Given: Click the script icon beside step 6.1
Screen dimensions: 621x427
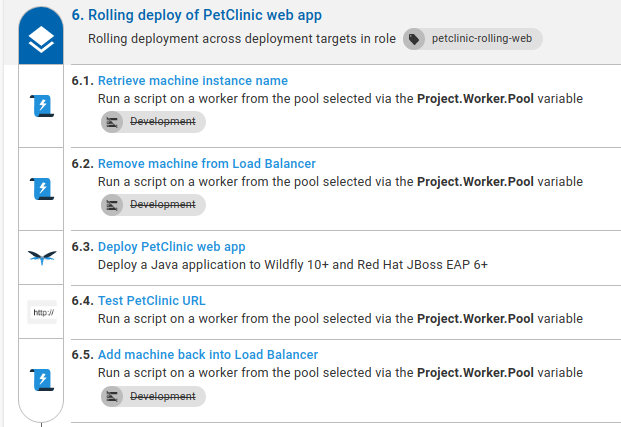Looking at the screenshot, I should 42,106.
